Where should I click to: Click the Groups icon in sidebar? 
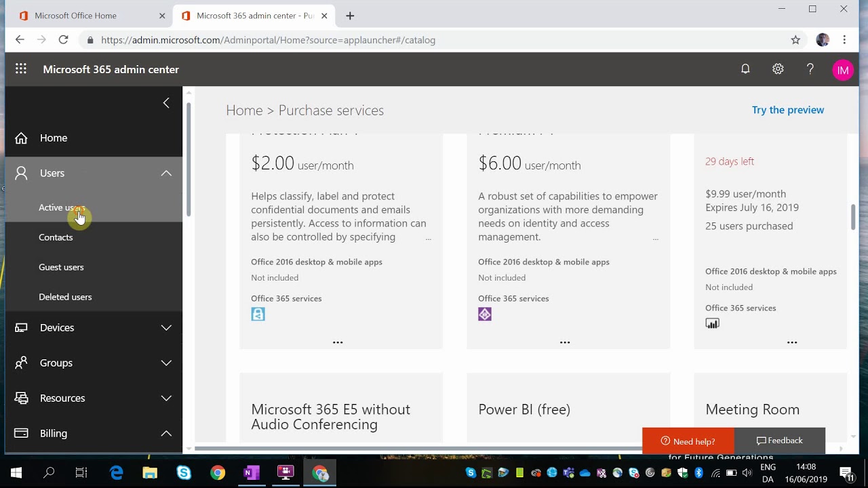(x=21, y=363)
